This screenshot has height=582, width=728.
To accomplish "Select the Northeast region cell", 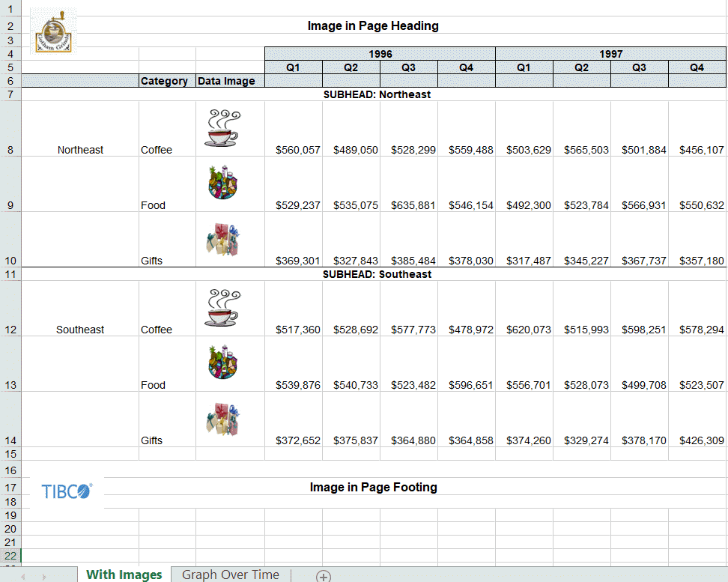I will 80,129.
